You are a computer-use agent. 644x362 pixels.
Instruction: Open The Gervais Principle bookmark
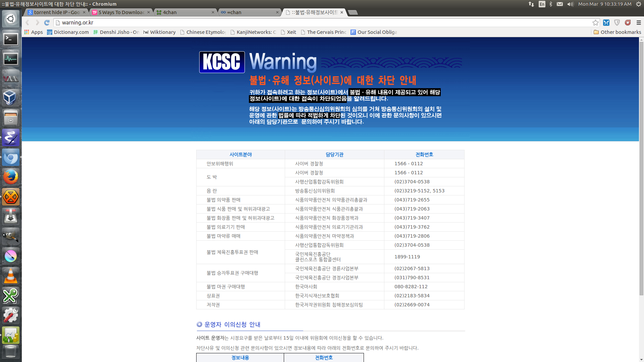[x=324, y=32]
